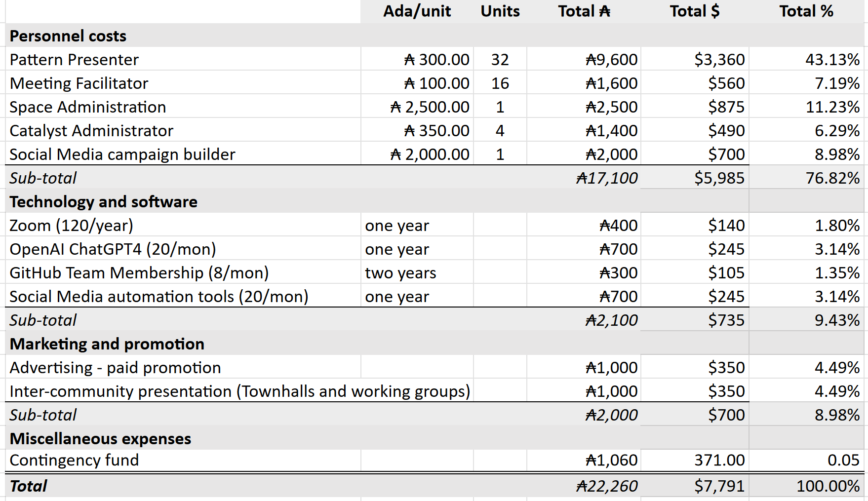
Task: Select the 'Personnel costs' section heading
Action: click(x=68, y=36)
